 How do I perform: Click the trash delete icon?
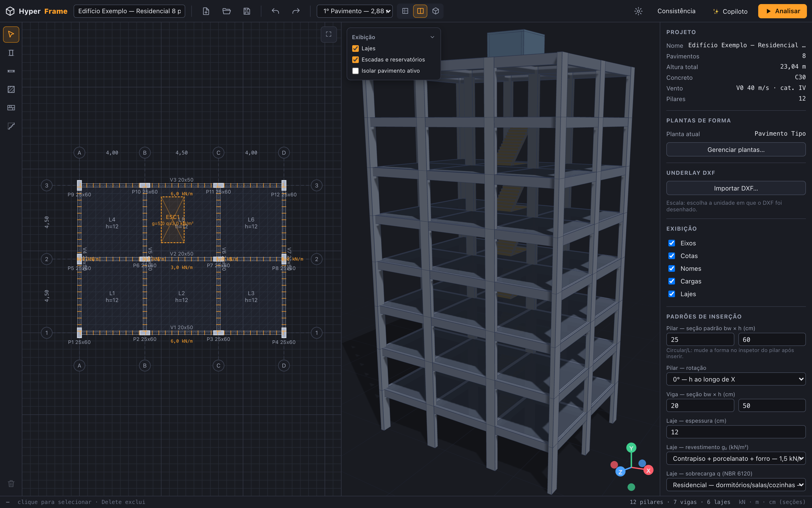click(x=11, y=483)
